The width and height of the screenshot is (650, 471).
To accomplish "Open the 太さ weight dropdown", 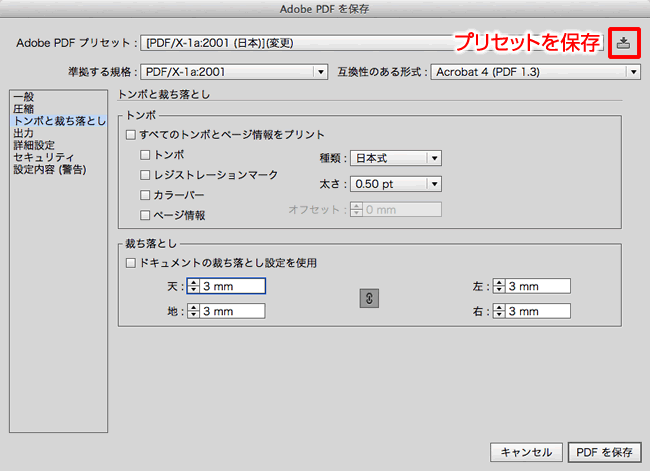I will [396, 184].
